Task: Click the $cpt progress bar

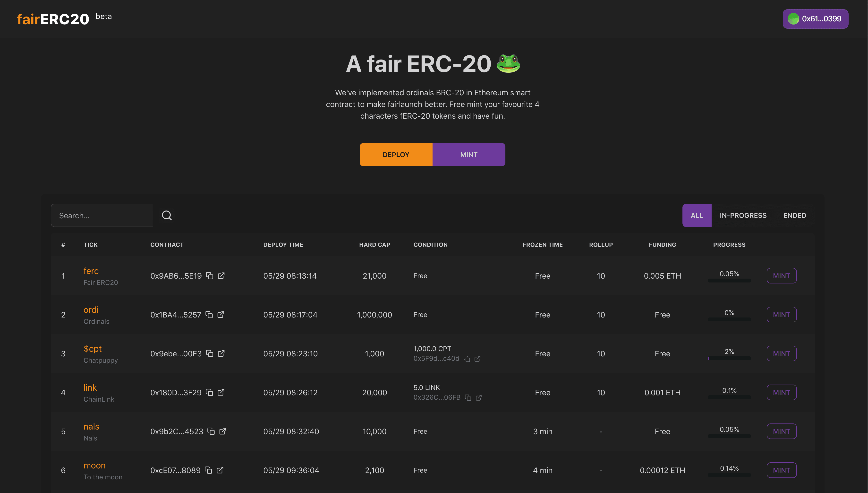Action: (x=729, y=358)
